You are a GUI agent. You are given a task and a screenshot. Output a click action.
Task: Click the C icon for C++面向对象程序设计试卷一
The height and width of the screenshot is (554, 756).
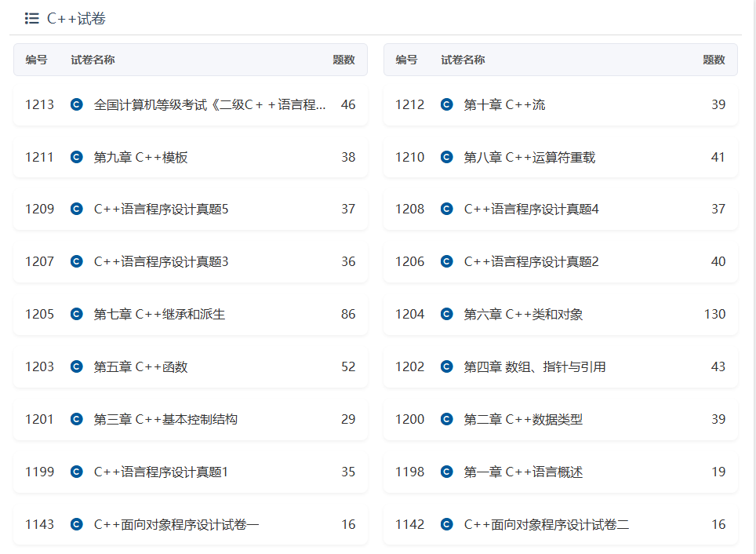(x=77, y=524)
